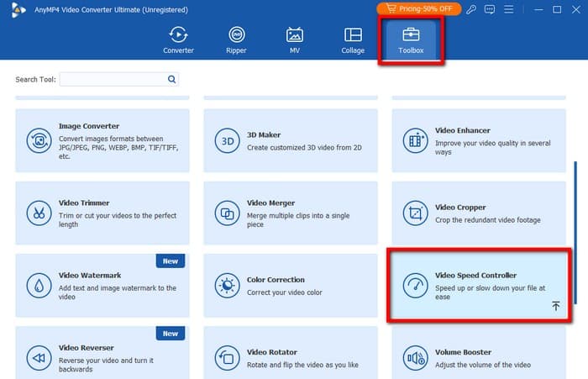Click the vertical scrollbar thumb
The height and width of the screenshot is (379, 588).
pyautogui.click(x=575, y=233)
